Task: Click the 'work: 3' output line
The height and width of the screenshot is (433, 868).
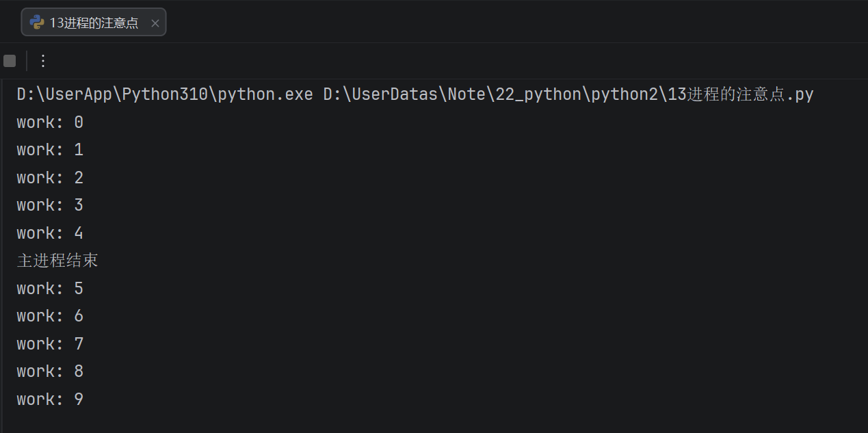Action: coord(50,205)
